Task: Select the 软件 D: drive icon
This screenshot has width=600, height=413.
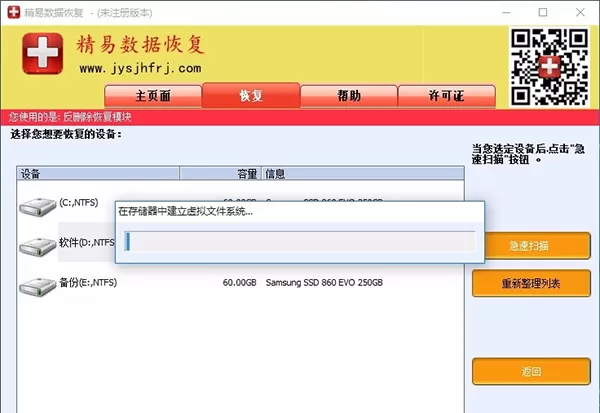Action: pyautogui.click(x=38, y=247)
